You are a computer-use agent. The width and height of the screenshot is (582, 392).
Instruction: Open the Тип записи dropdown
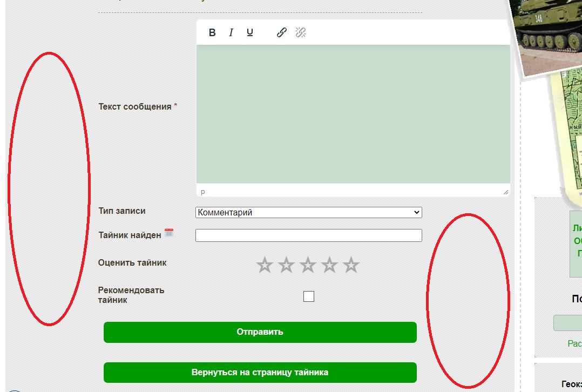pyautogui.click(x=308, y=213)
